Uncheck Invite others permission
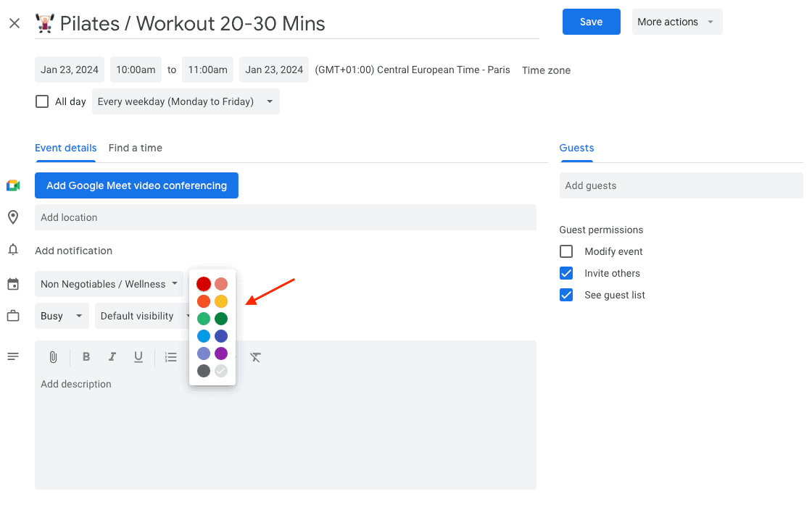Viewport: 812px width, 515px height. 566,273
